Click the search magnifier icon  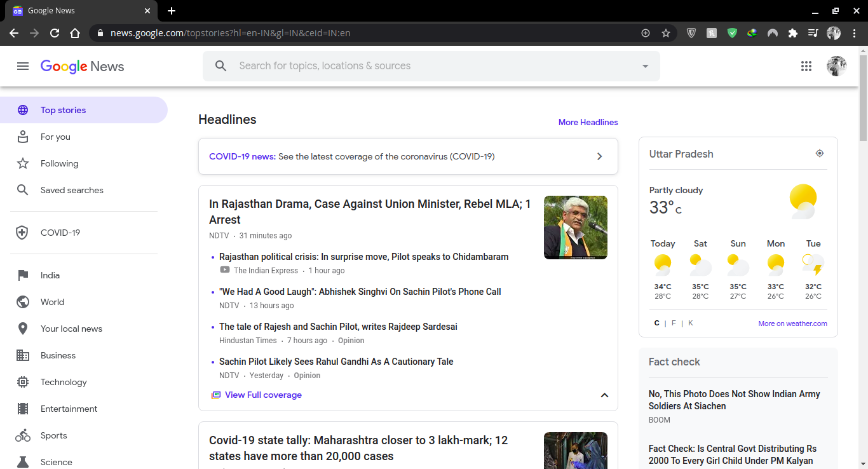(x=220, y=66)
